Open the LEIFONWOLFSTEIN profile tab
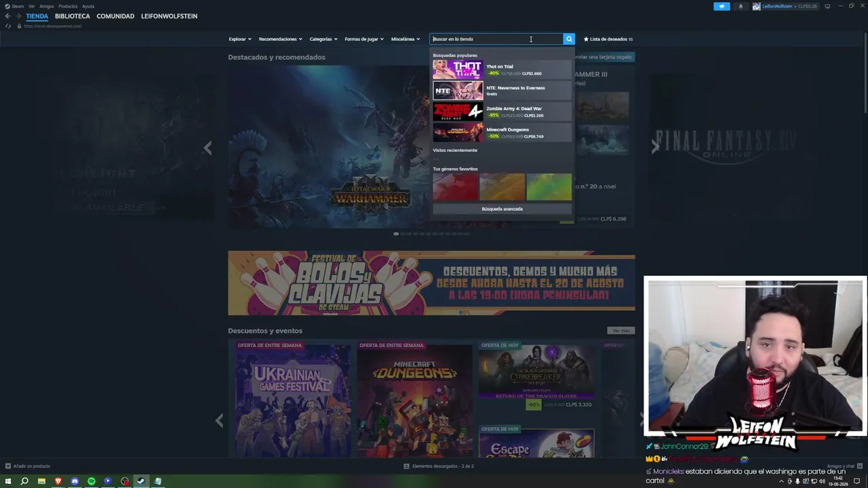The image size is (868, 488). 169,16
